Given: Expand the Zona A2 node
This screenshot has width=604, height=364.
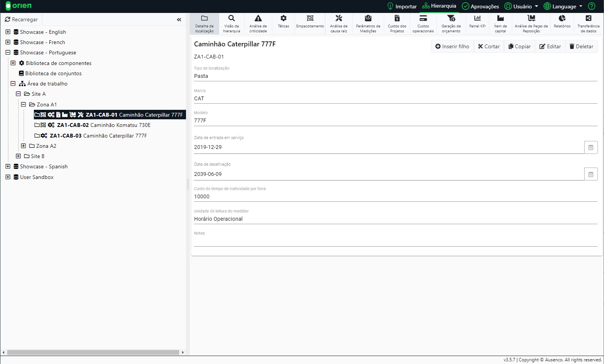Looking at the screenshot, I should [x=23, y=146].
